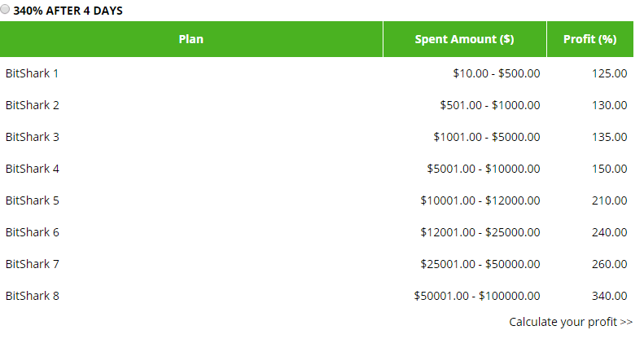Click the $10.00 - $500.00 amount cell

point(496,73)
